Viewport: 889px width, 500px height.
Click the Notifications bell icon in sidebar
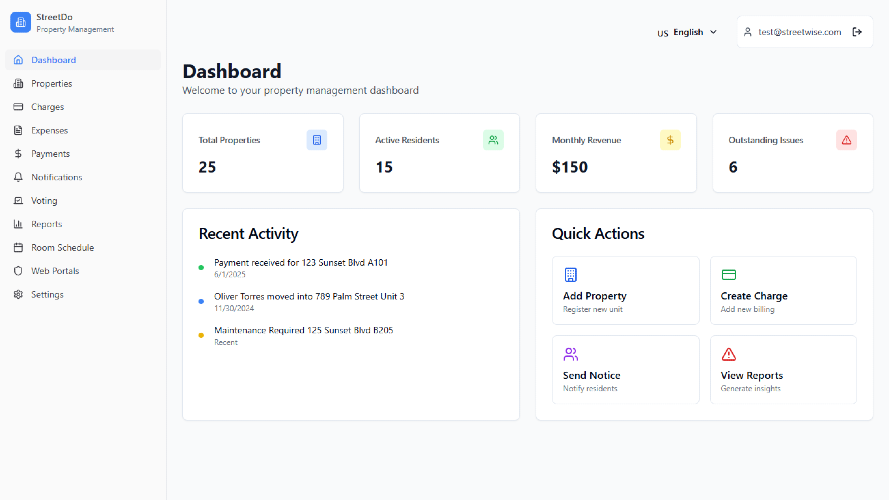(x=18, y=177)
